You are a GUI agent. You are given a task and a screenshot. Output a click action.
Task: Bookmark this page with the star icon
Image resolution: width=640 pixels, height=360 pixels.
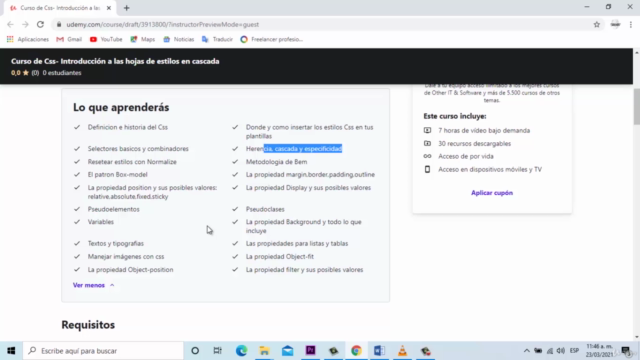pyautogui.click(x=597, y=24)
